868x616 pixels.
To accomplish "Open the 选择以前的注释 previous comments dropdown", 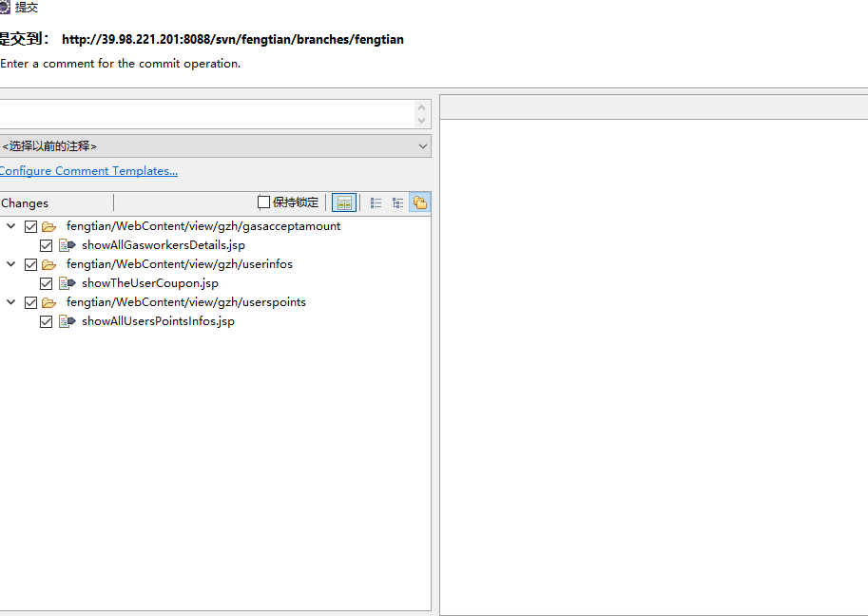I will [x=215, y=146].
